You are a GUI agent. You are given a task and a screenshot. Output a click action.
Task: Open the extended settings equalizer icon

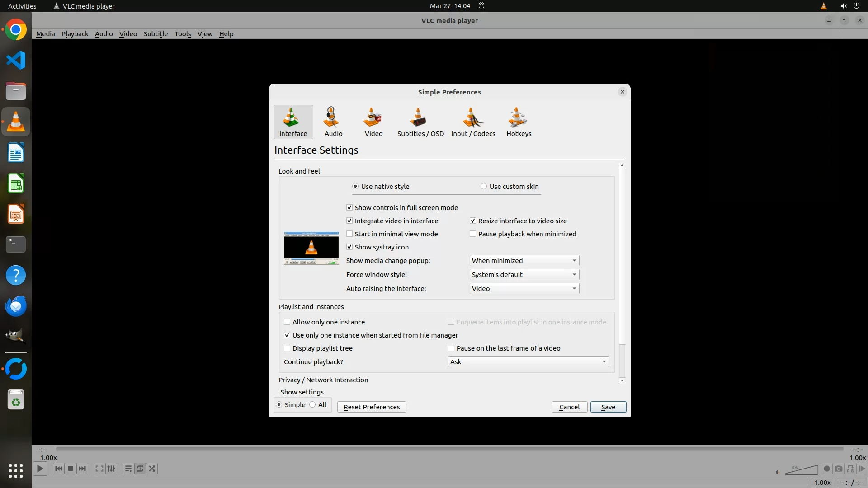[x=111, y=469]
